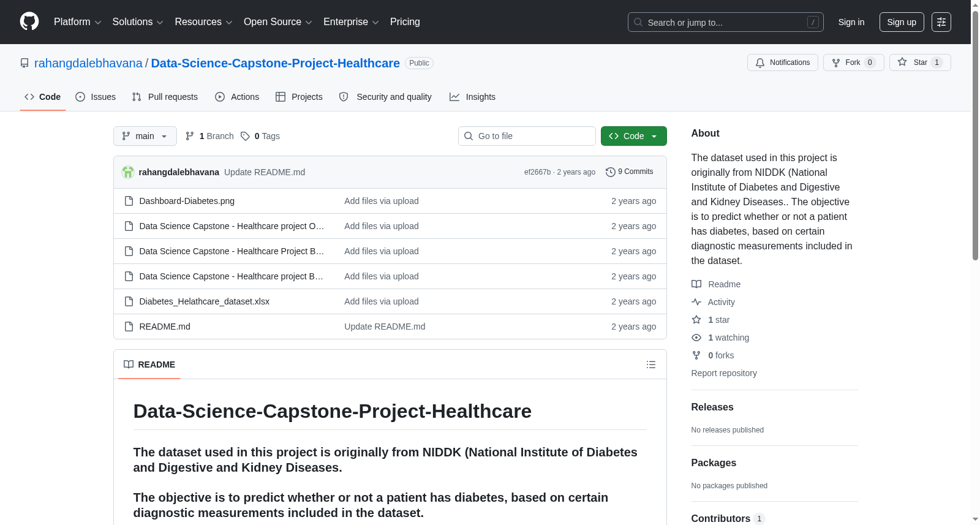Open the global navigation menu icon
Viewport: 980px width, 525px height.
[x=941, y=22]
